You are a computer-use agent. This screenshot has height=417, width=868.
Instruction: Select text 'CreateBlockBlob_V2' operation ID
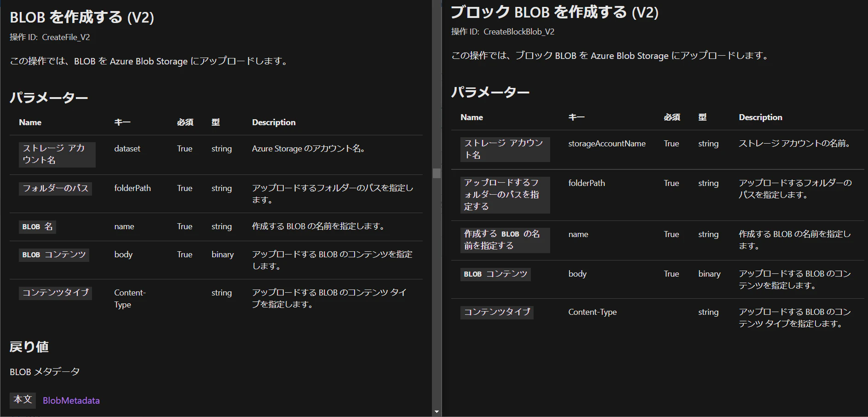(519, 32)
